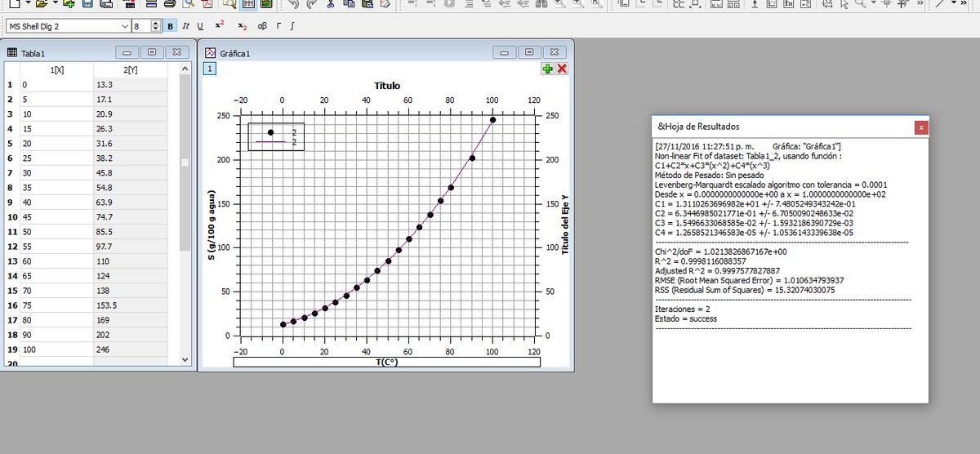Open the dropdown arrow beside open folder
980x454 pixels.
[55, 3]
